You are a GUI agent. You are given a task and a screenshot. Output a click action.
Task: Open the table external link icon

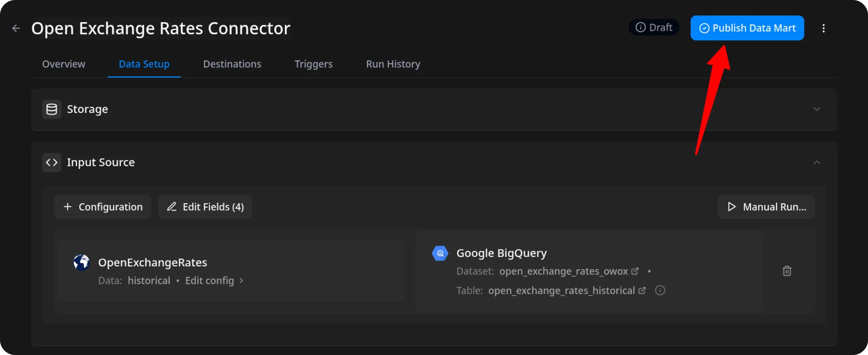[x=642, y=290]
